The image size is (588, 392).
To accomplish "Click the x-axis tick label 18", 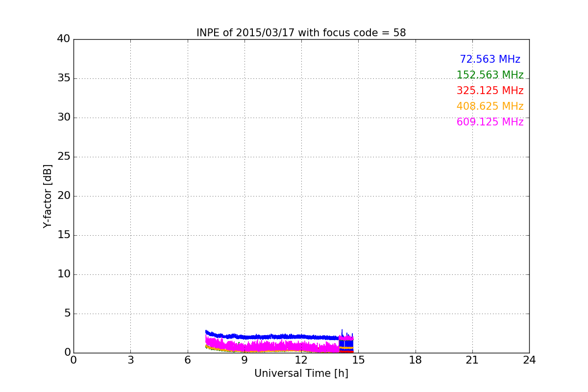I will 415,360.
